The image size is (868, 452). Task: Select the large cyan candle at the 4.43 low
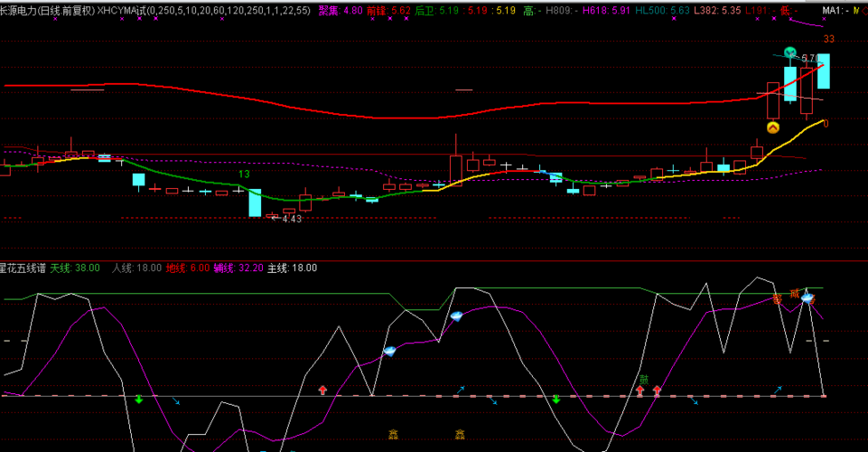coord(255,202)
